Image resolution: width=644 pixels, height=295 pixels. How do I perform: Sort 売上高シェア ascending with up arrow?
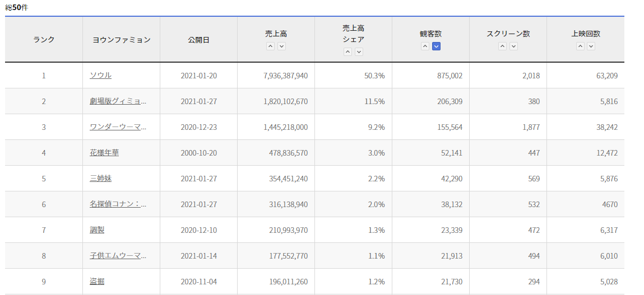pos(348,52)
